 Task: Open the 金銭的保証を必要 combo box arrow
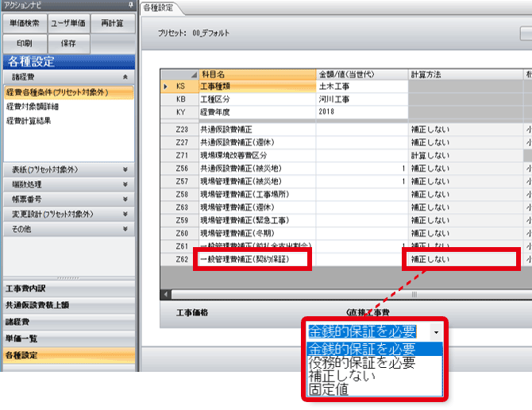[x=436, y=330]
